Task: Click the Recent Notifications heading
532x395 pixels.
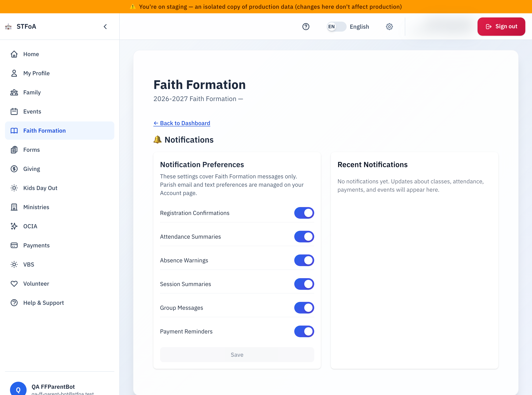Action: (x=372, y=164)
